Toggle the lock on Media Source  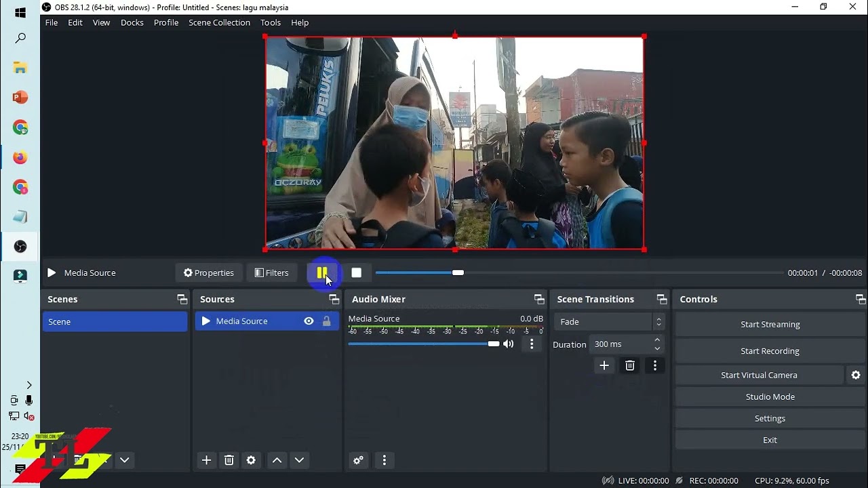click(327, 321)
